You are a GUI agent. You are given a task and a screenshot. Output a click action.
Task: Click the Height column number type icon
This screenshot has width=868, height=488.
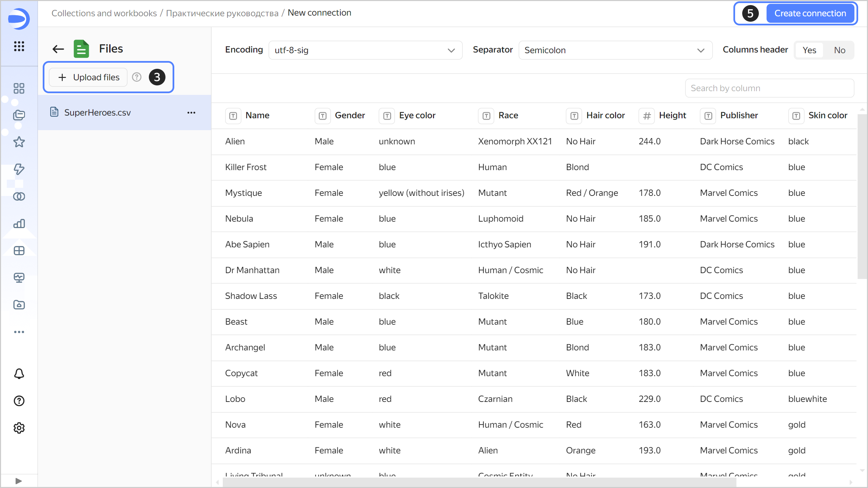pyautogui.click(x=647, y=116)
